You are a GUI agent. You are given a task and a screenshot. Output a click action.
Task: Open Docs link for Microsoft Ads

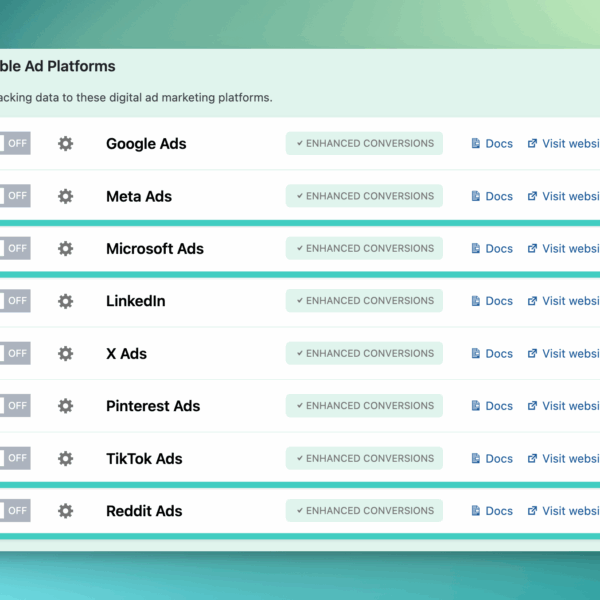492,249
